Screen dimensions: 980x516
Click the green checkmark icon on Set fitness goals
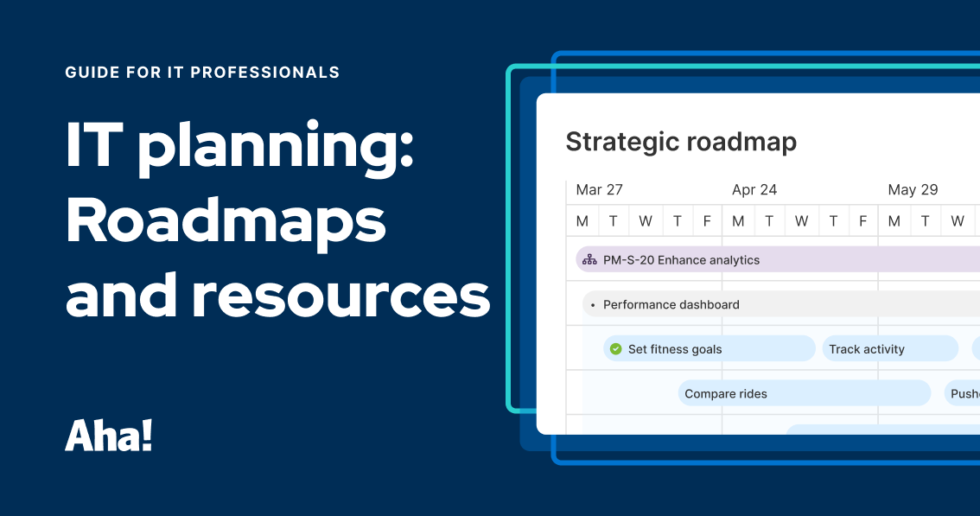615,348
